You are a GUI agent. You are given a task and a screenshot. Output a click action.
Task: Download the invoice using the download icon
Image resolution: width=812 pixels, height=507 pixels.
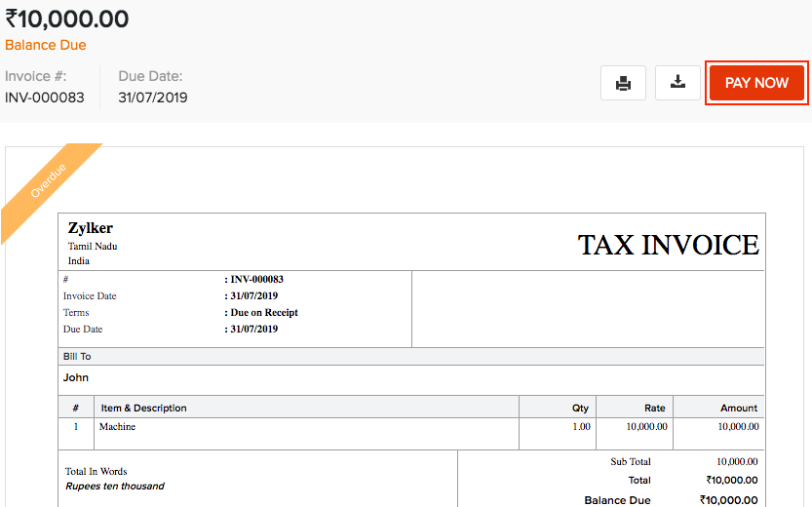pyautogui.click(x=678, y=83)
